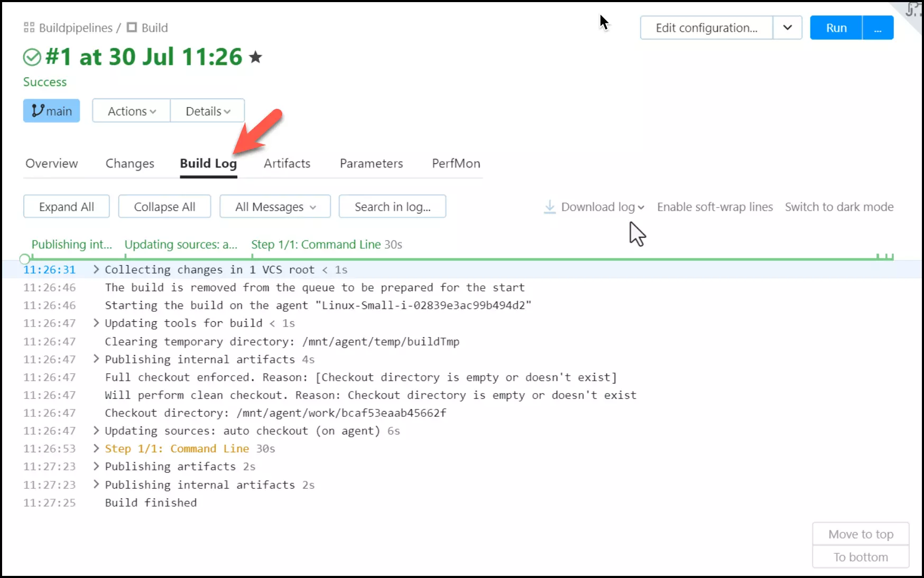924x578 pixels.
Task: Open the All Messages filter dropdown
Action: [275, 207]
